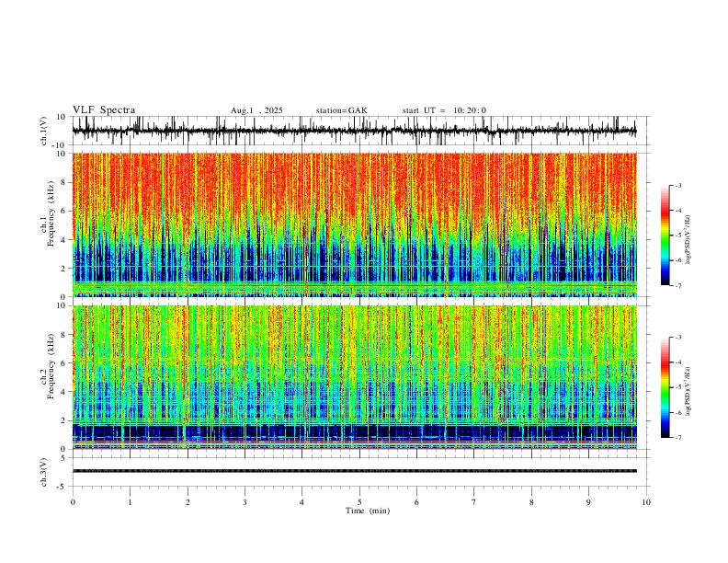Click the ch.1 "Frequency (kHz)" axis label

pos(51,213)
